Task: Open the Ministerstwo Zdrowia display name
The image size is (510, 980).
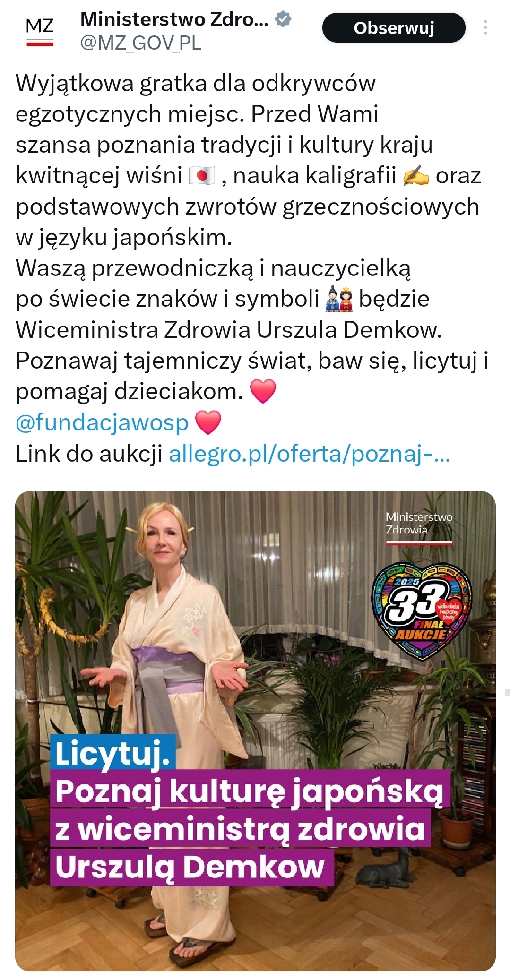Action: [x=174, y=19]
